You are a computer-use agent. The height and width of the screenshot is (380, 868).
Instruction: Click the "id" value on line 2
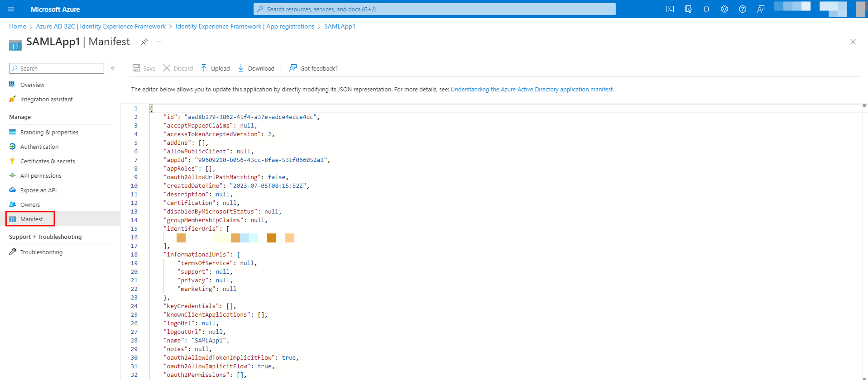click(250, 117)
